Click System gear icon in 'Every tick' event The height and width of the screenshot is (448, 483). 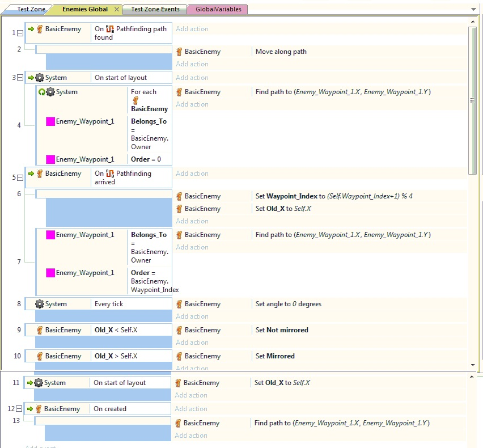(x=40, y=304)
